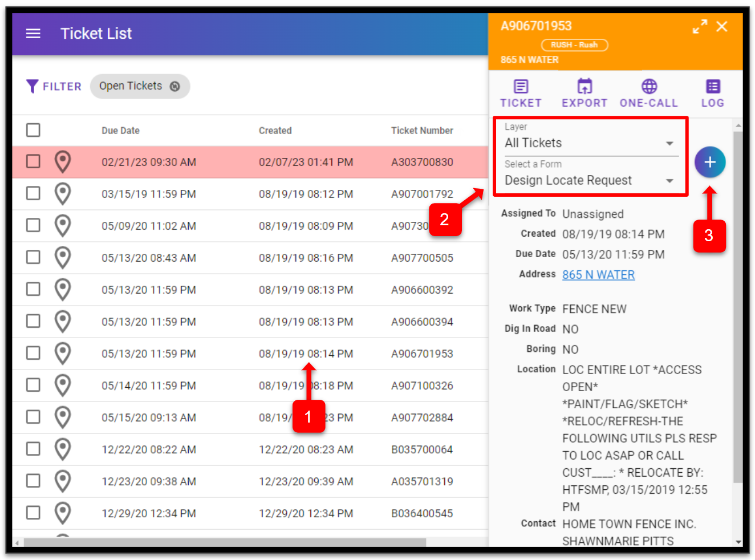Click the blue plus button to add a ticket

710,162
